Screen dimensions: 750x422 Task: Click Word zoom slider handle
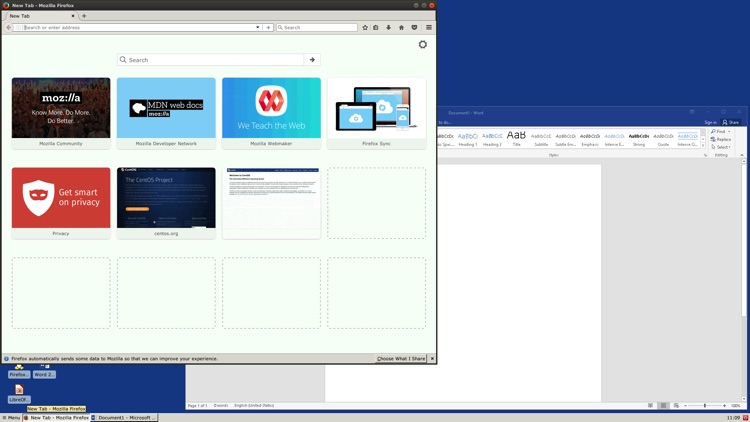(x=705, y=406)
